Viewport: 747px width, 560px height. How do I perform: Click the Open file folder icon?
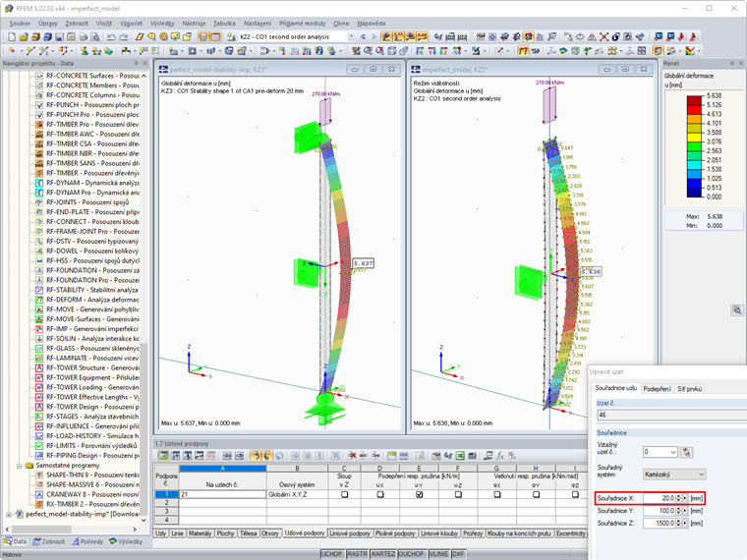point(24,36)
